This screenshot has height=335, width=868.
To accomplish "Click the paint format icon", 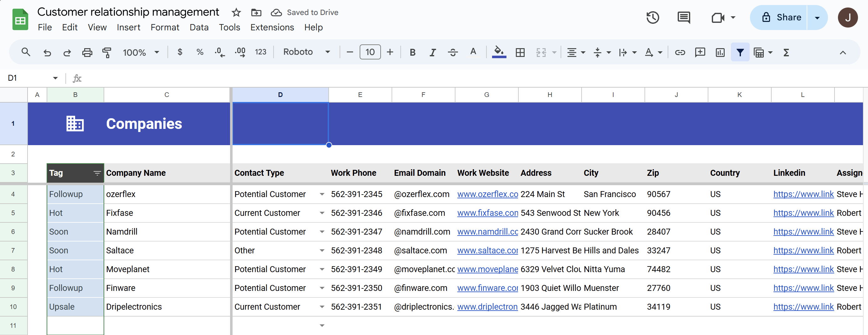I will tap(106, 52).
